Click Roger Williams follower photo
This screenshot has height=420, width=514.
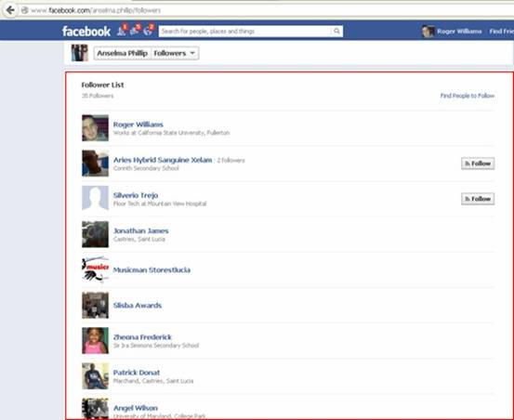tap(95, 128)
